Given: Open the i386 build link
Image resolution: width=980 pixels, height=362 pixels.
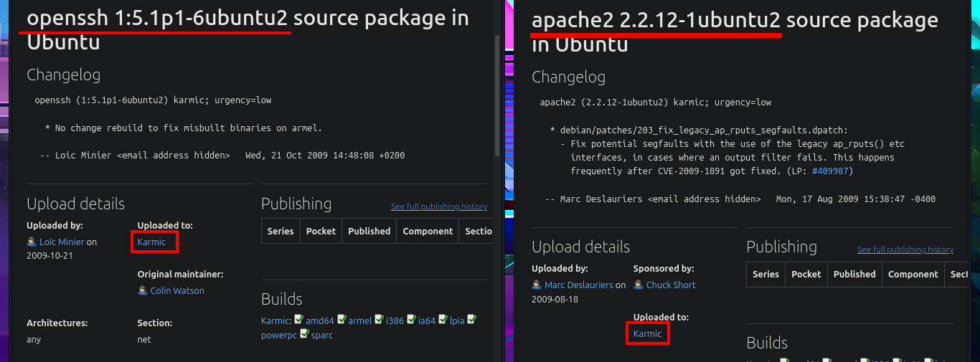Looking at the screenshot, I should [x=395, y=321].
